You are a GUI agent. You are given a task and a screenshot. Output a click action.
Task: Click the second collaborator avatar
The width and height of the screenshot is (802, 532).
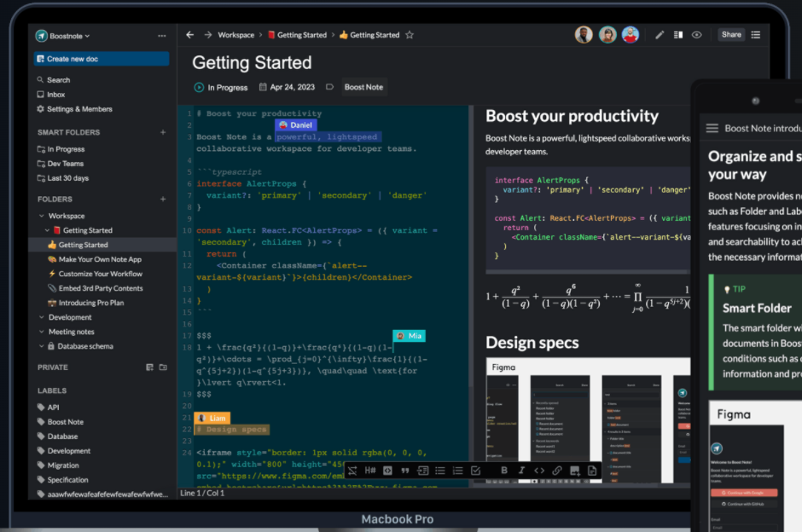607,35
